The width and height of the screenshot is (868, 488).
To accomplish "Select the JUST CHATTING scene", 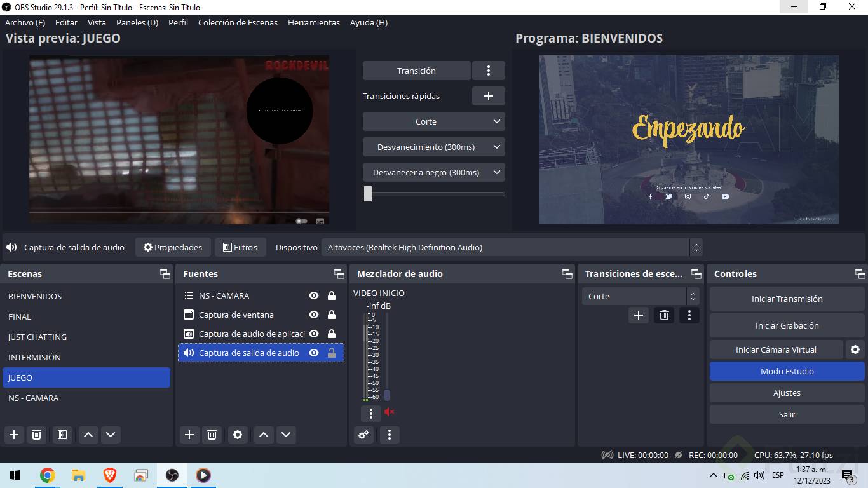I will 86,337.
